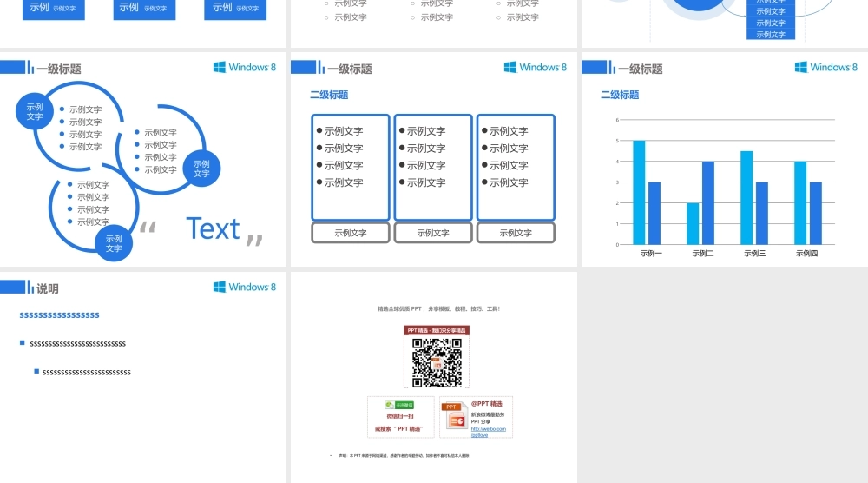The height and width of the screenshot is (483, 868).
Task: Click the gray 示例文字 button under the first column
Action: tap(351, 233)
